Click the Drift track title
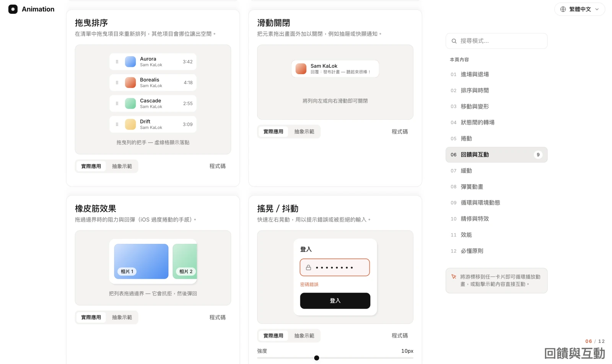The image size is (612, 364). (x=145, y=122)
